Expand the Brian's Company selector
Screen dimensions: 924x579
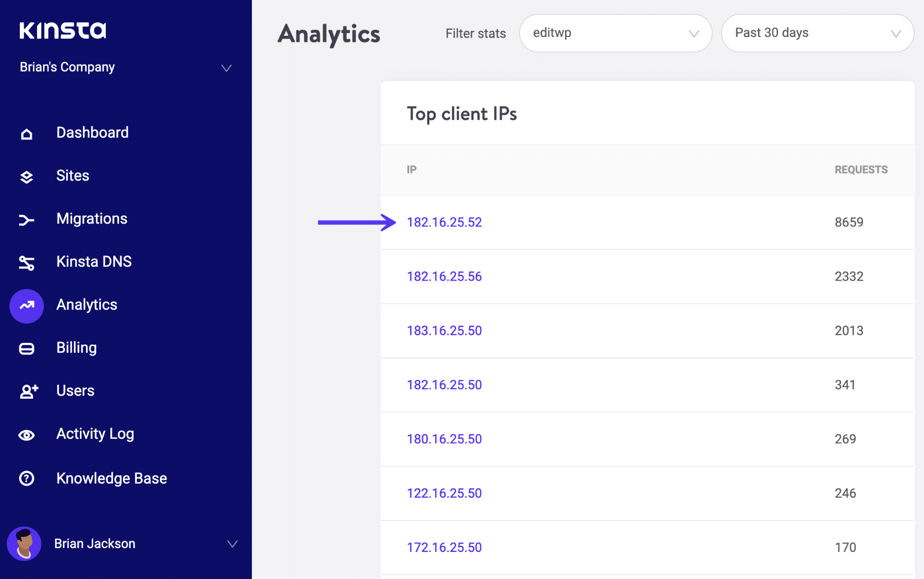pyautogui.click(x=226, y=68)
